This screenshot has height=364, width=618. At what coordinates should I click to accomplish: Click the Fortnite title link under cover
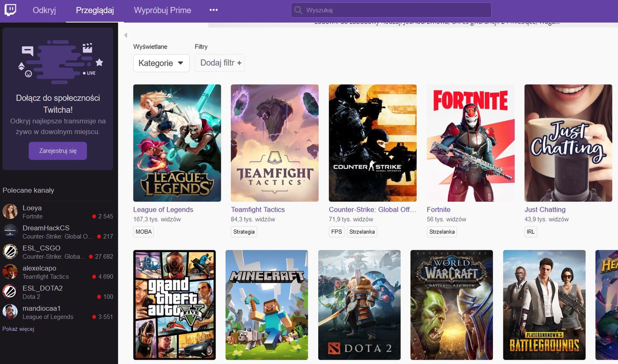point(439,209)
